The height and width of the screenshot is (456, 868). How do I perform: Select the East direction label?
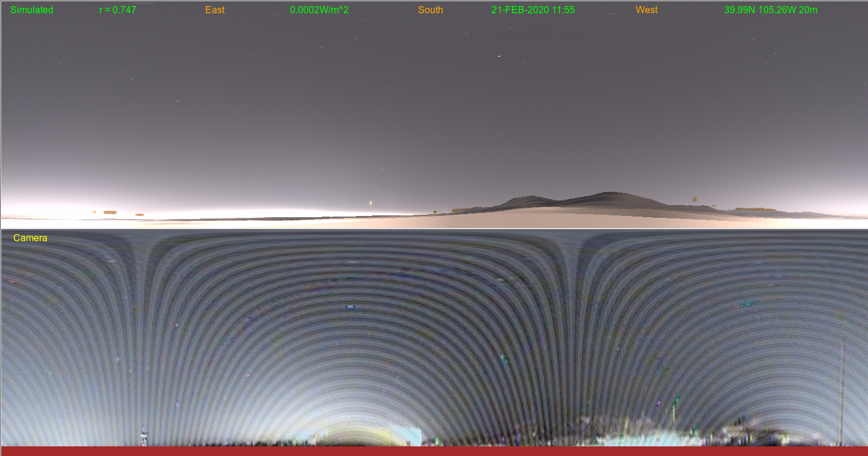click(215, 10)
